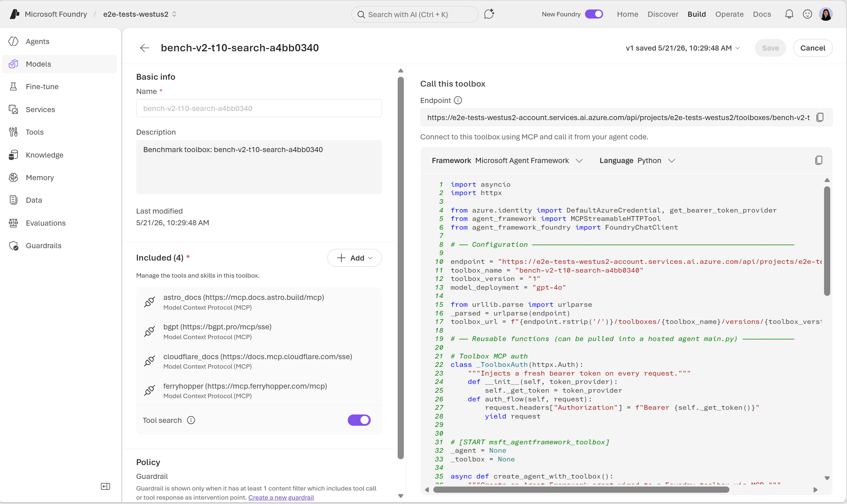Viewport: 847px width, 504px height.
Task: Click the Evaluations scale icon
Action: coord(13,223)
